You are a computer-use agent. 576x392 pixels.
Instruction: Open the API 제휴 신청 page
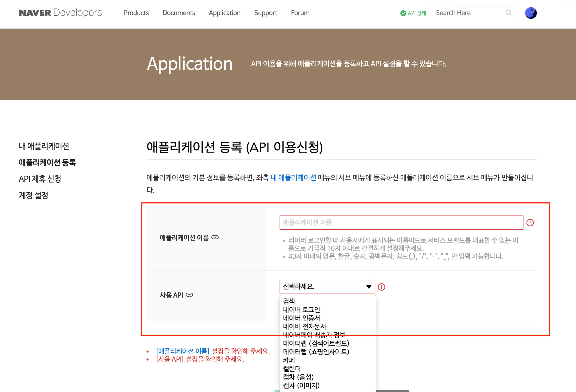point(40,179)
